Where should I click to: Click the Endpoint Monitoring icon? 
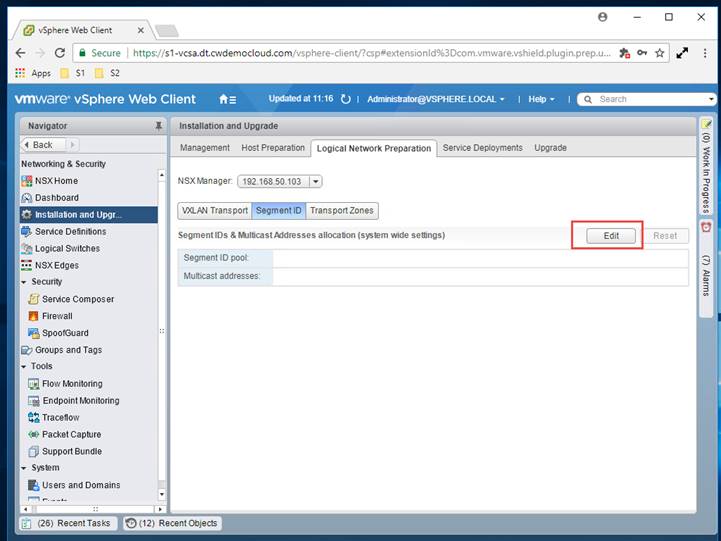click(x=34, y=401)
